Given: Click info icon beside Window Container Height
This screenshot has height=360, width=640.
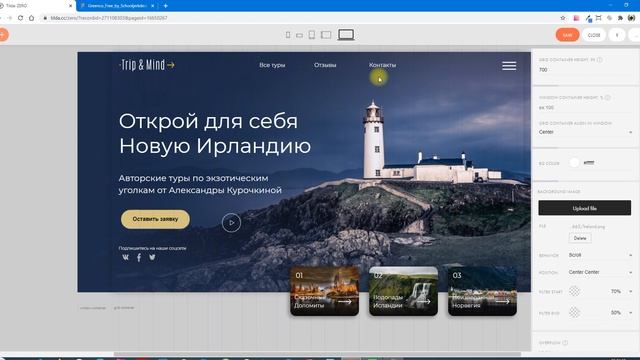Looking at the screenshot, I should [x=608, y=98].
